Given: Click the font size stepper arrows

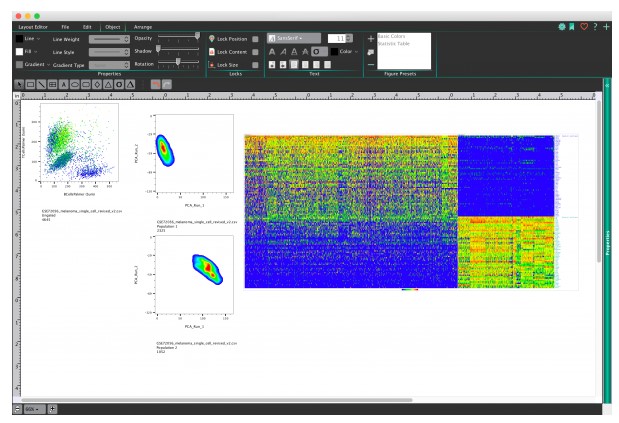Looking at the screenshot, I should (x=349, y=38).
